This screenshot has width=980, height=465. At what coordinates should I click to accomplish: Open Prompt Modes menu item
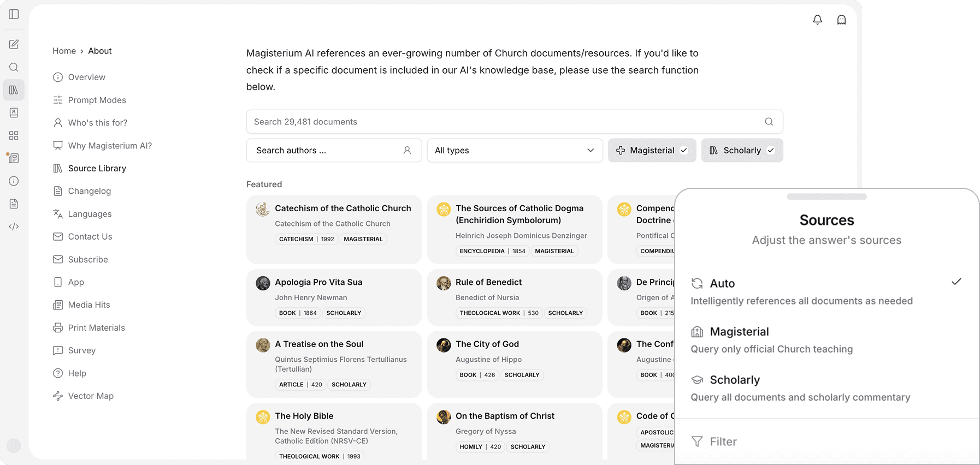(x=97, y=100)
